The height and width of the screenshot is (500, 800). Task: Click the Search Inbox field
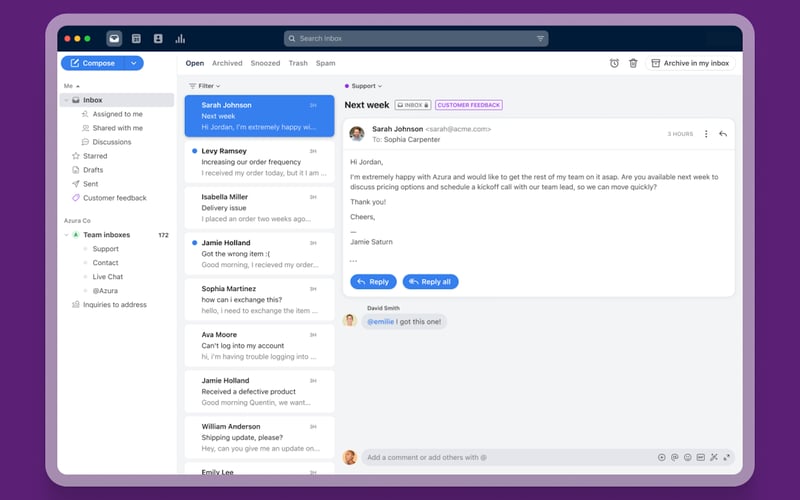pos(416,38)
